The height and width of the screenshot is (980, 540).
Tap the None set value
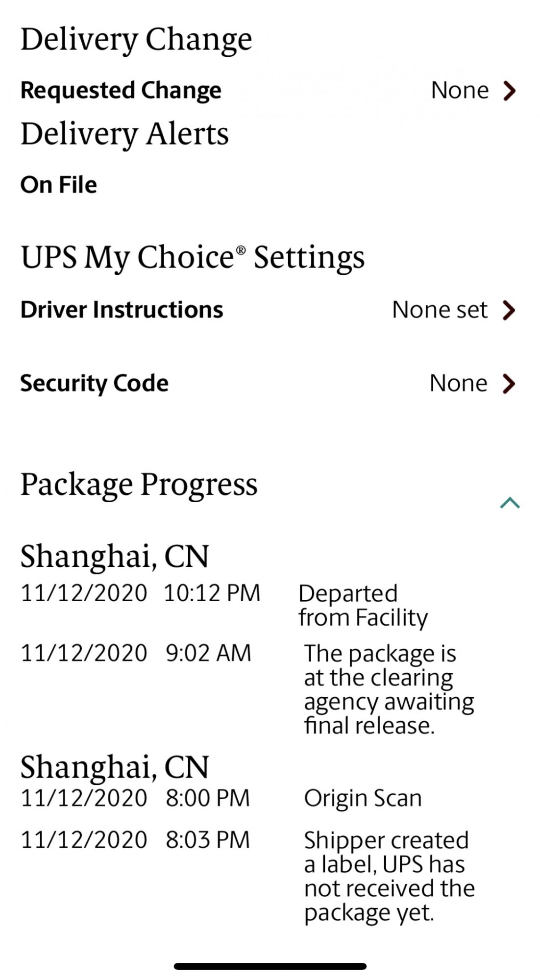click(x=440, y=310)
